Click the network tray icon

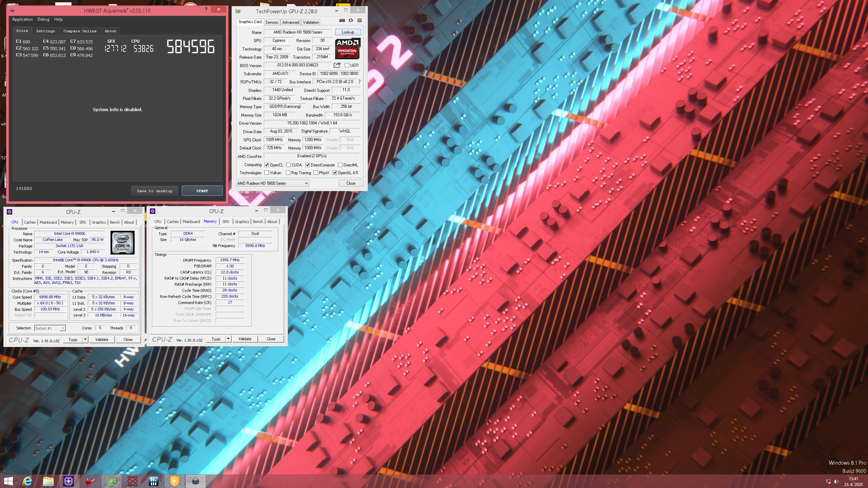828,482
